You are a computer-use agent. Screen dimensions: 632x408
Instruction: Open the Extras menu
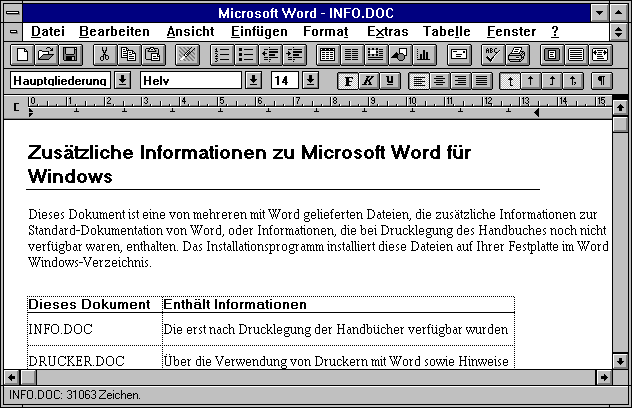387,31
